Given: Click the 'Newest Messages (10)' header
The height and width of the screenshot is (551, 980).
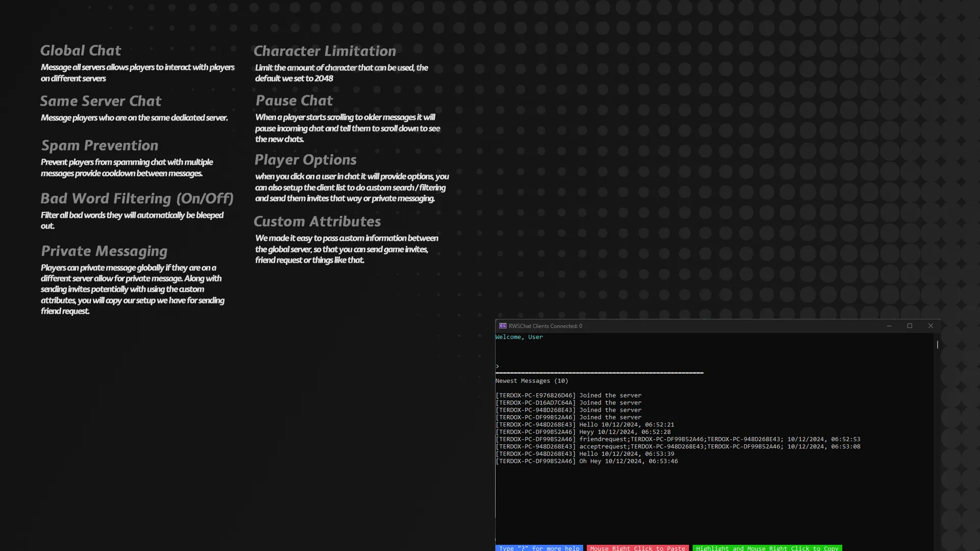Looking at the screenshot, I should pyautogui.click(x=531, y=381).
